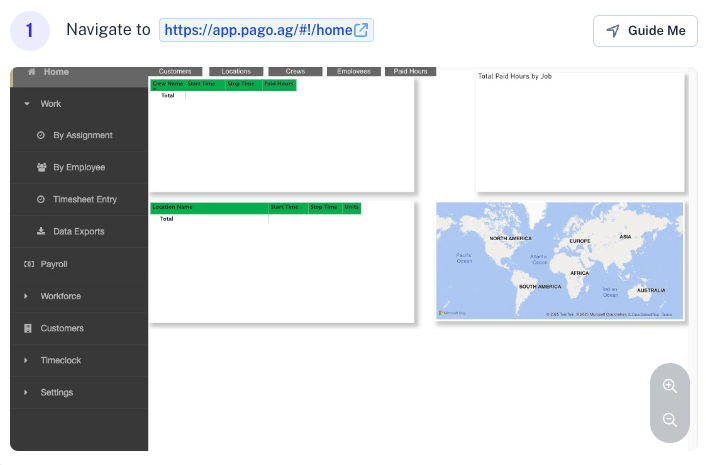The image size is (706, 465).
Task: Expand the Settings menu section
Action: [27, 392]
